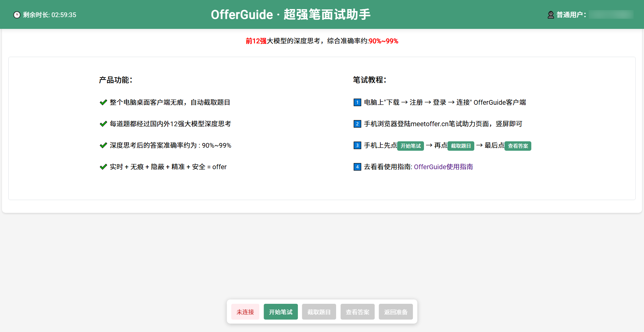The image size is (644, 332).
Task: Click the text 深度思考后的答案准确率约为 : 90%~99%
Action: click(x=170, y=145)
